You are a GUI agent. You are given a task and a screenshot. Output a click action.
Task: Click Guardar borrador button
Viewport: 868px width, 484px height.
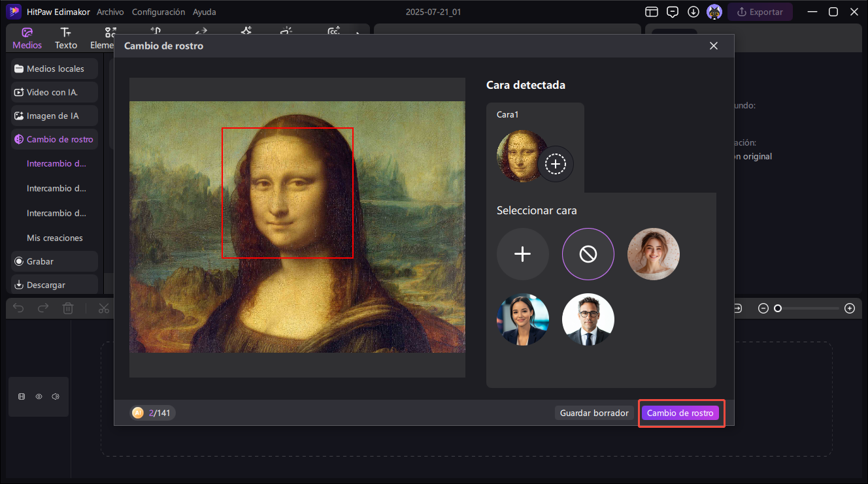coord(594,413)
